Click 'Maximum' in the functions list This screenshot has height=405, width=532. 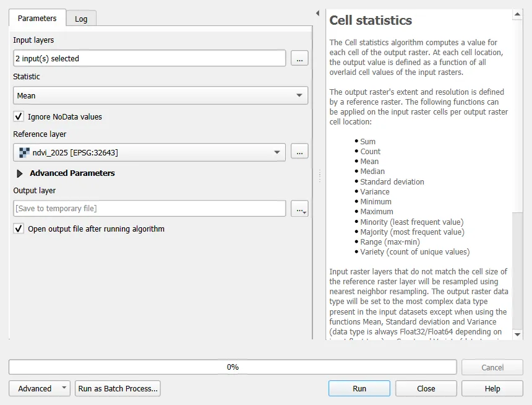coord(377,211)
